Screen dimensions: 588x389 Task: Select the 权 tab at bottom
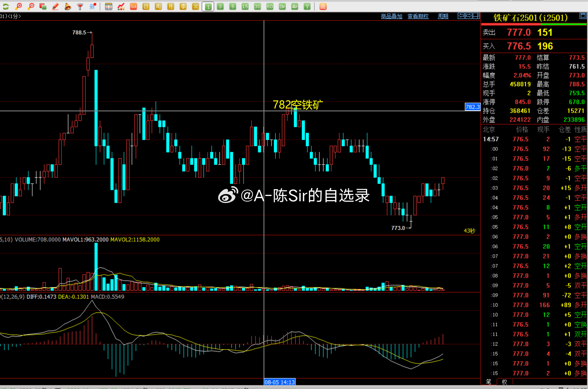(504, 382)
